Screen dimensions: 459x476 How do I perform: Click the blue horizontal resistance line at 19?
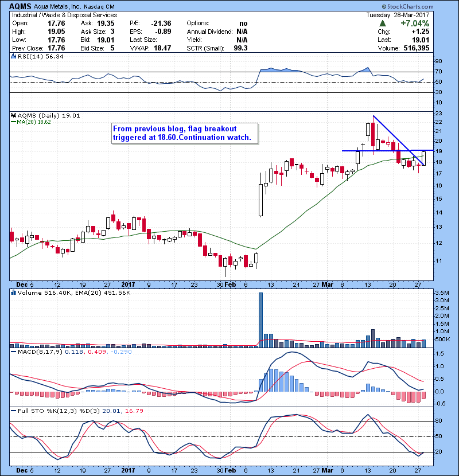(x=388, y=150)
